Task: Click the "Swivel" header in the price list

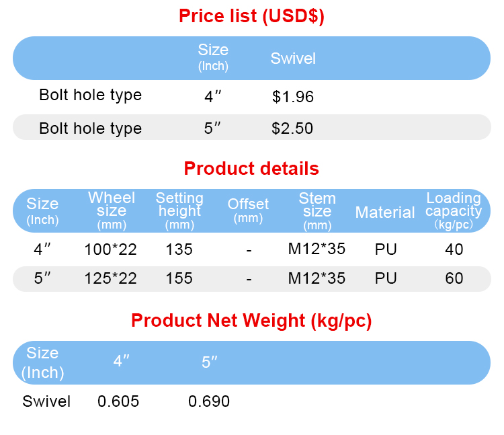Action: (x=293, y=58)
